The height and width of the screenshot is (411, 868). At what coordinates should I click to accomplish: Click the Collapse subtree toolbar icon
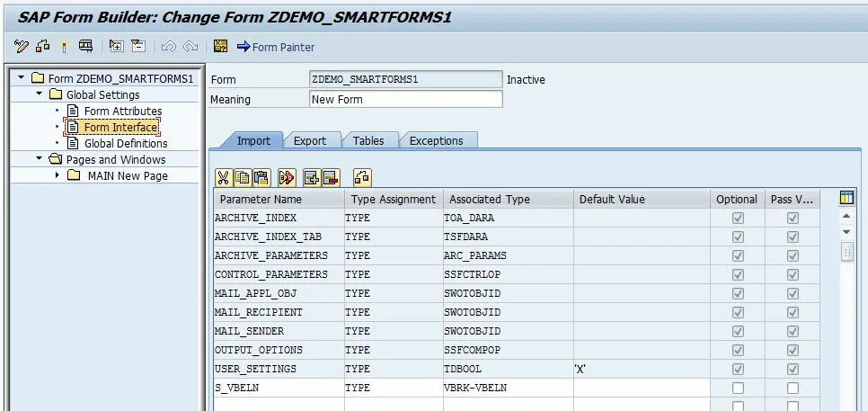(137, 47)
